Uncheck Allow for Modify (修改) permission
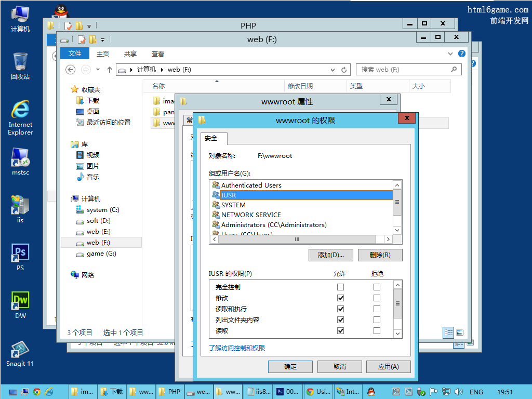Image resolution: width=532 pixels, height=399 pixels. click(340, 298)
